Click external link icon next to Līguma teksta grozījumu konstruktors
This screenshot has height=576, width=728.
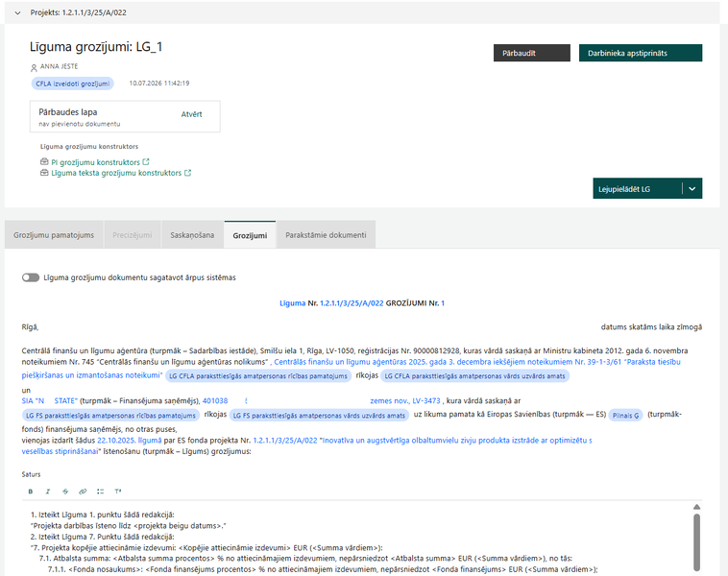[187, 173]
